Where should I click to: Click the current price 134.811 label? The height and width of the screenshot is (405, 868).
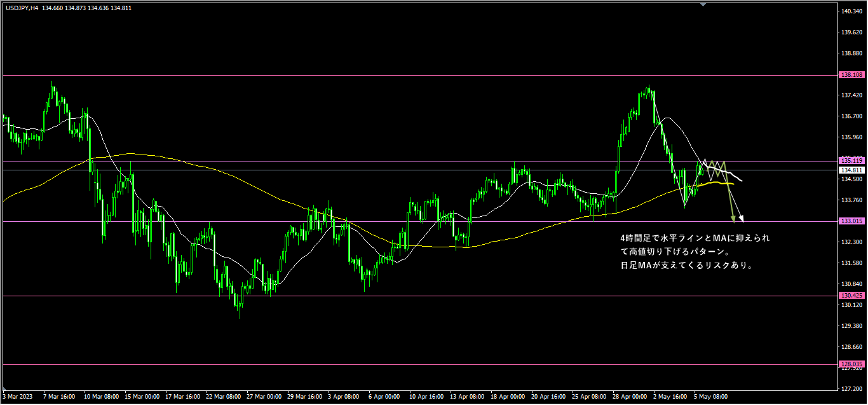click(850, 170)
